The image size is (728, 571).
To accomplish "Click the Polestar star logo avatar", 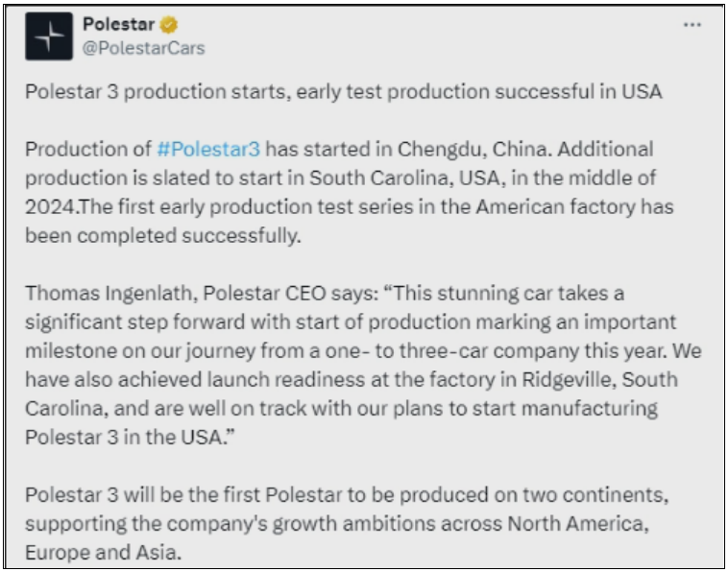I will 49,36.
